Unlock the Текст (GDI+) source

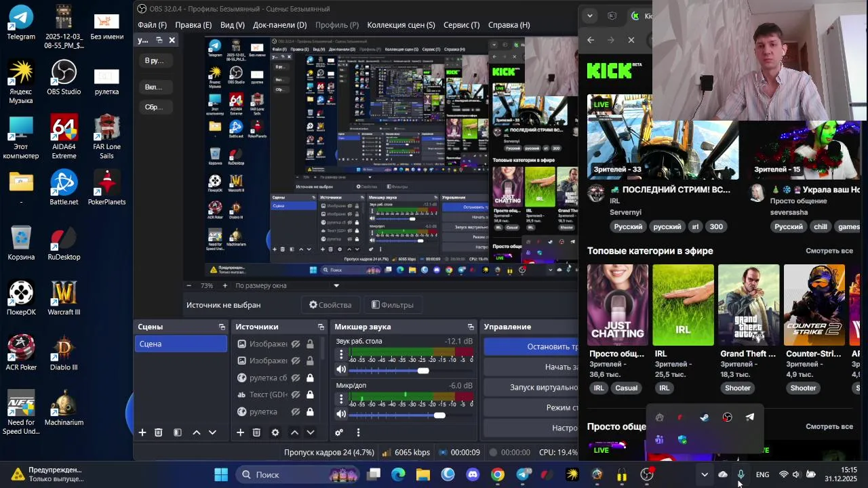coord(310,394)
